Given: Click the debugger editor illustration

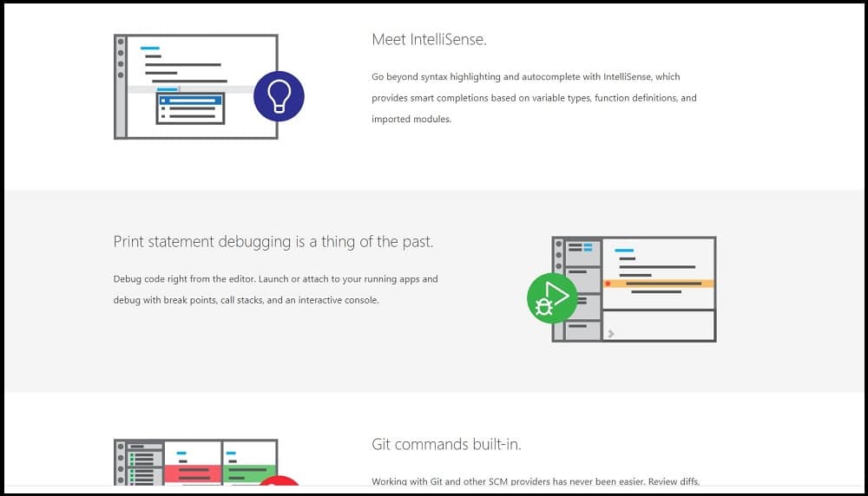Looking at the screenshot, I should (634, 290).
